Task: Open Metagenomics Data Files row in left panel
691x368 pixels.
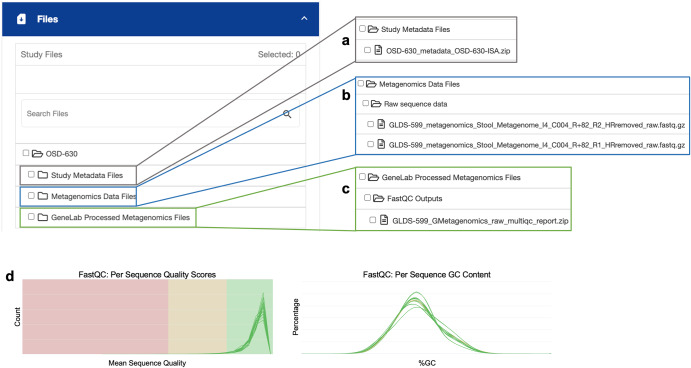Action: click(78, 196)
